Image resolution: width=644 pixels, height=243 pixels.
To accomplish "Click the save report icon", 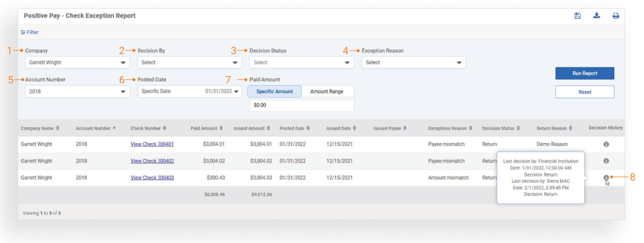I will (577, 15).
